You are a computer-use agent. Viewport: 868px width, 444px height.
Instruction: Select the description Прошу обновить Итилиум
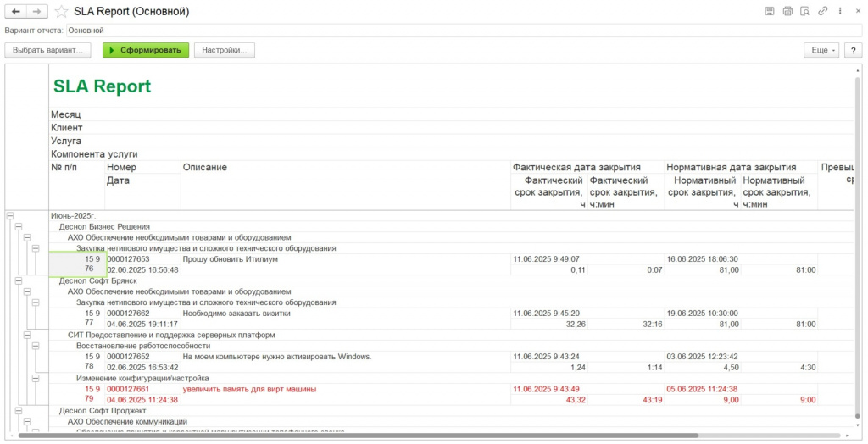[231, 259]
